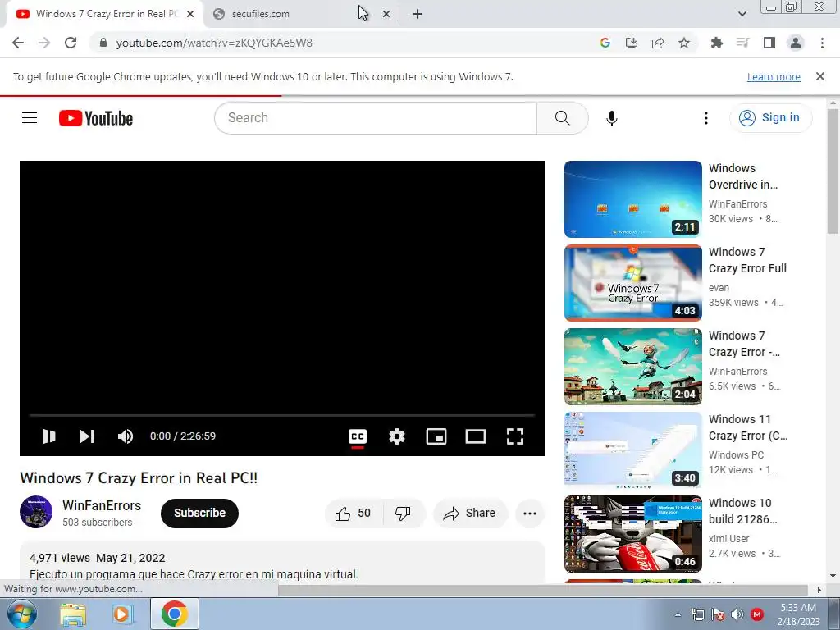
Task: Bookmark this page with the star icon
Action: 684,43
